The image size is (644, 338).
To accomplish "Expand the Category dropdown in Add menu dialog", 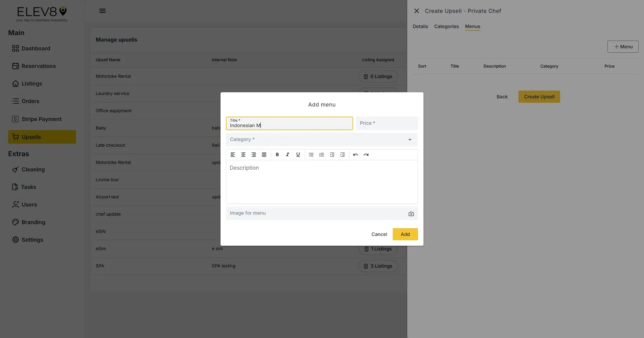I will pos(410,140).
